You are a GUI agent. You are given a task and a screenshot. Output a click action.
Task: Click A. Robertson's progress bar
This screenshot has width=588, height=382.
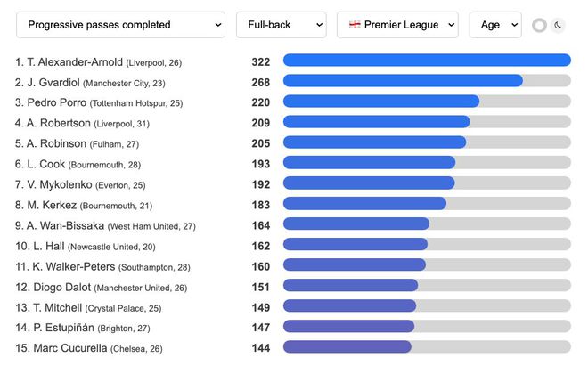pos(427,122)
